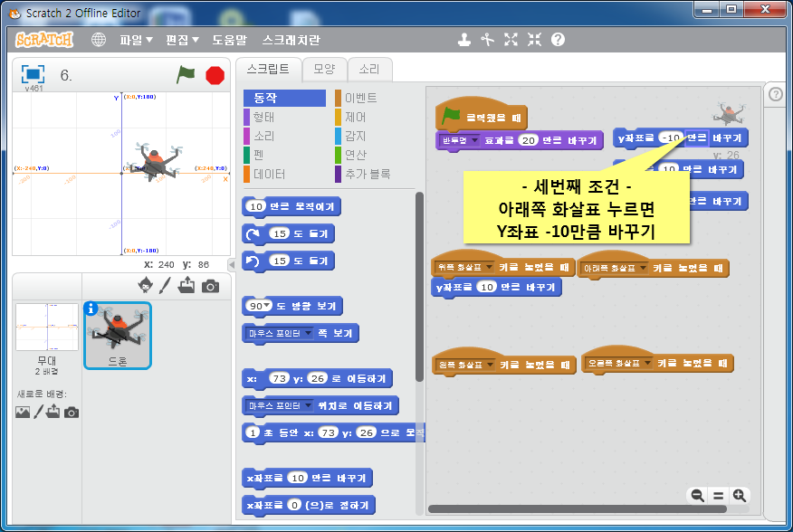This screenshot has width=793, height=532.
Task: Select the Duplicate stamp tool
Action: (x=463, y=40)
